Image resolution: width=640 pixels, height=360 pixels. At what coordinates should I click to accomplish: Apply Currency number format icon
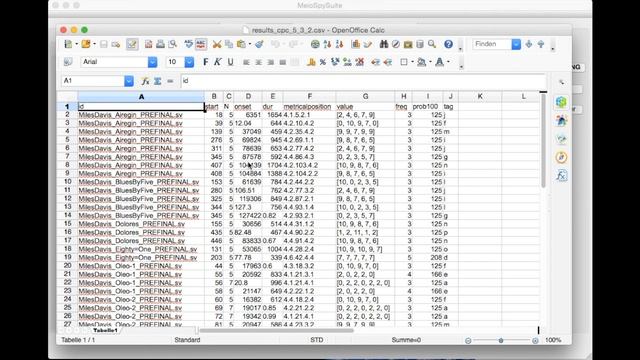[311, 62]
